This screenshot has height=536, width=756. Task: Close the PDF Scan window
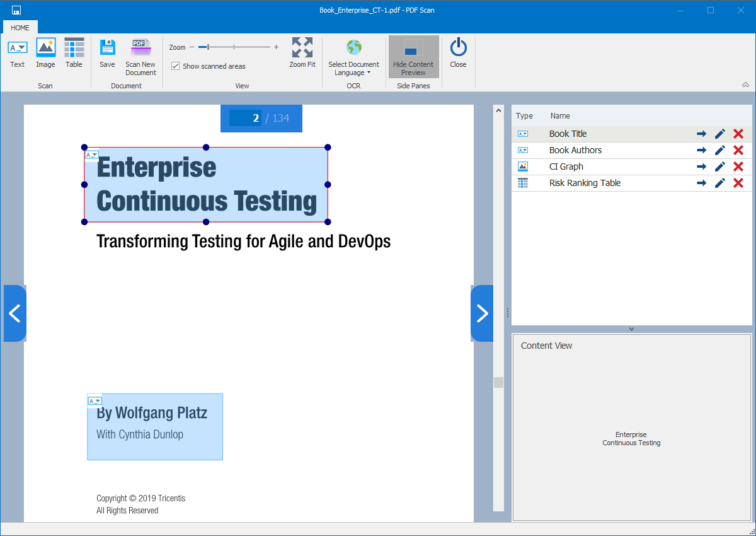point(740,10)
